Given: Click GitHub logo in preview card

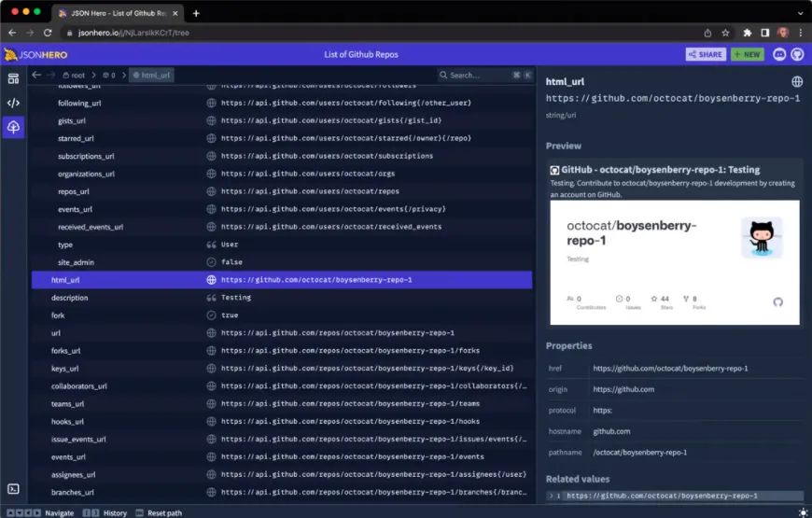Looking at the screenshot, I should click(x=777, y=302).
